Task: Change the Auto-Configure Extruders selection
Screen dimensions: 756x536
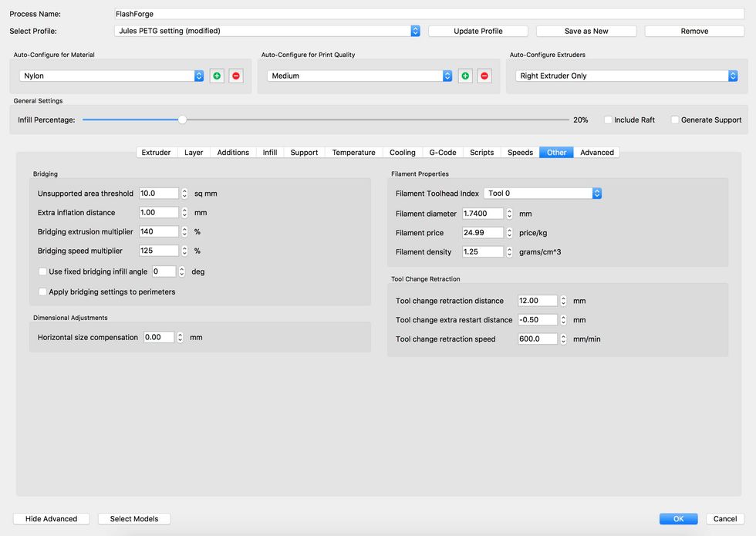Action: [x=733, y=76]
